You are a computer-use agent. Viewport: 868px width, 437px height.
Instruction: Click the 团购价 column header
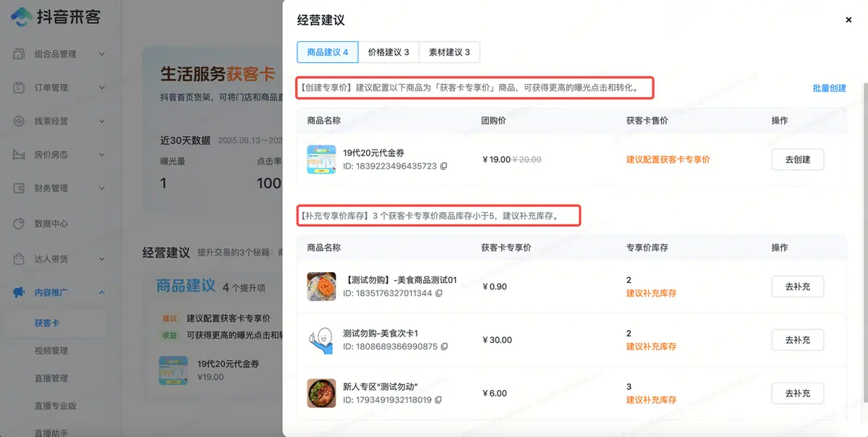point(494,121)
